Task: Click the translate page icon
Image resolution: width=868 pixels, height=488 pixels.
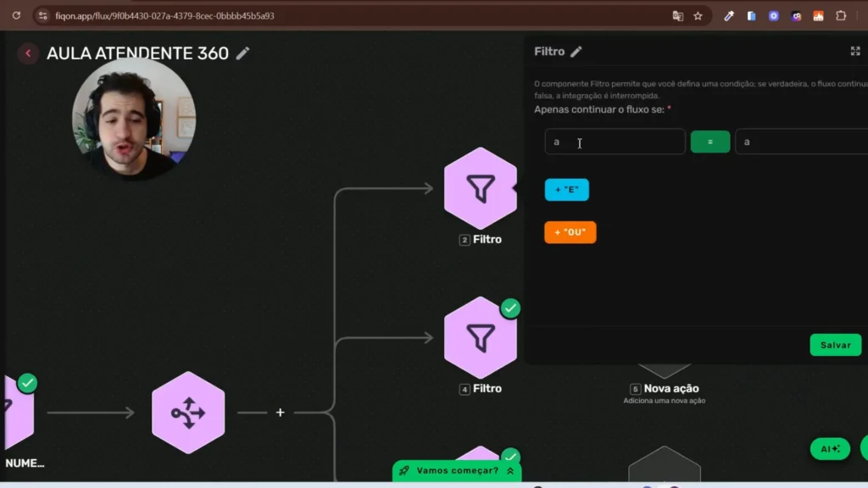Action: [x=677, y=16]
